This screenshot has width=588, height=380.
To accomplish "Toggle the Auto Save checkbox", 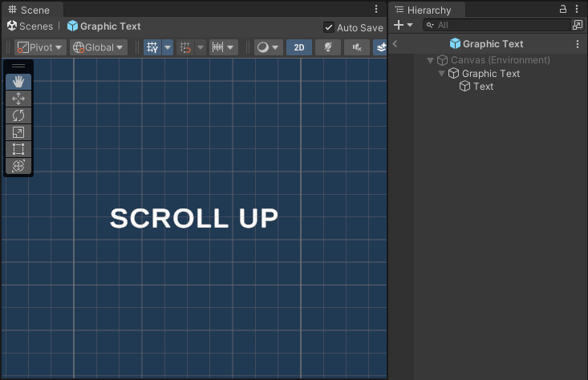I will [329, 27].
